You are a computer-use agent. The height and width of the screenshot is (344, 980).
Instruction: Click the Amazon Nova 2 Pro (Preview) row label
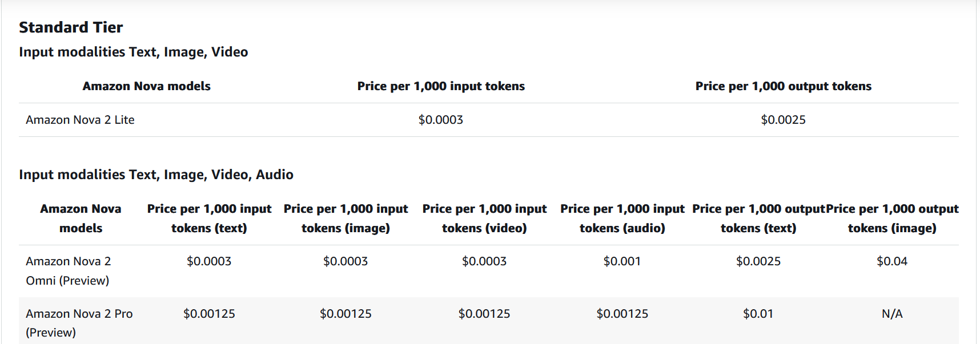79,323
